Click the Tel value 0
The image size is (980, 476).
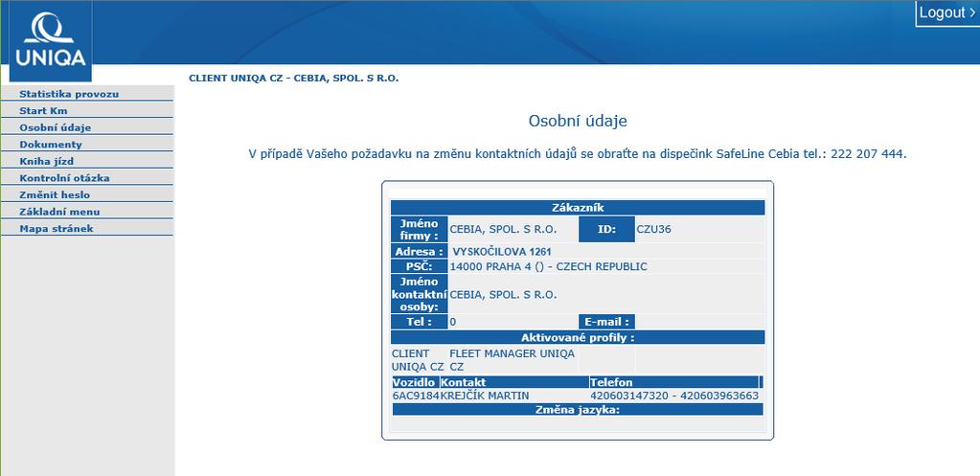coord(452,323)
